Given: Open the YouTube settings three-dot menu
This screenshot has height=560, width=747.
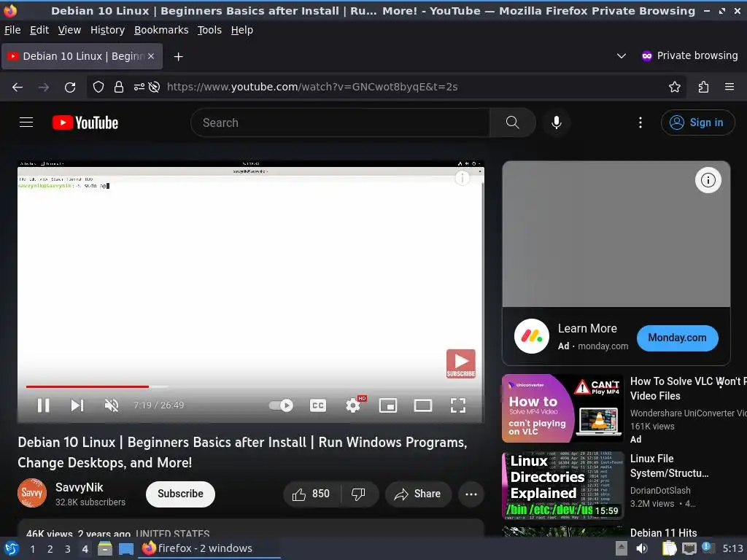Looking at the screenshot, I should (x=640, y=122).
